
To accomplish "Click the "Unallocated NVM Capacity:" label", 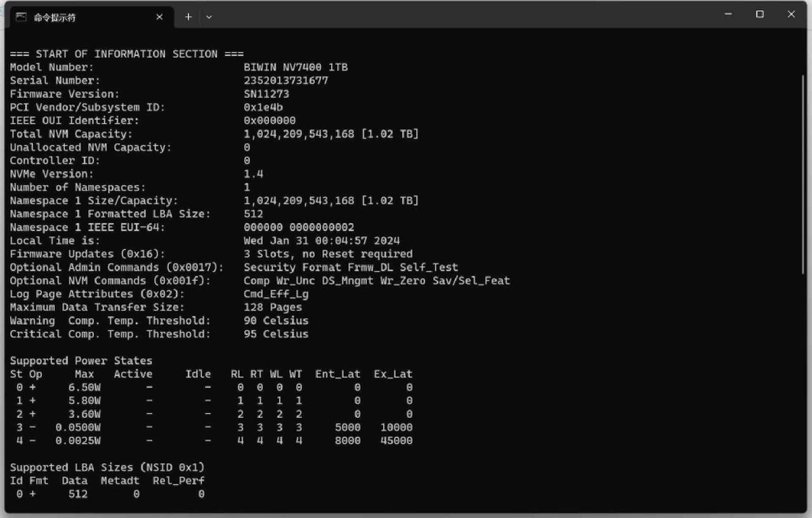I will pyautogui.click(x=91, y=147).
